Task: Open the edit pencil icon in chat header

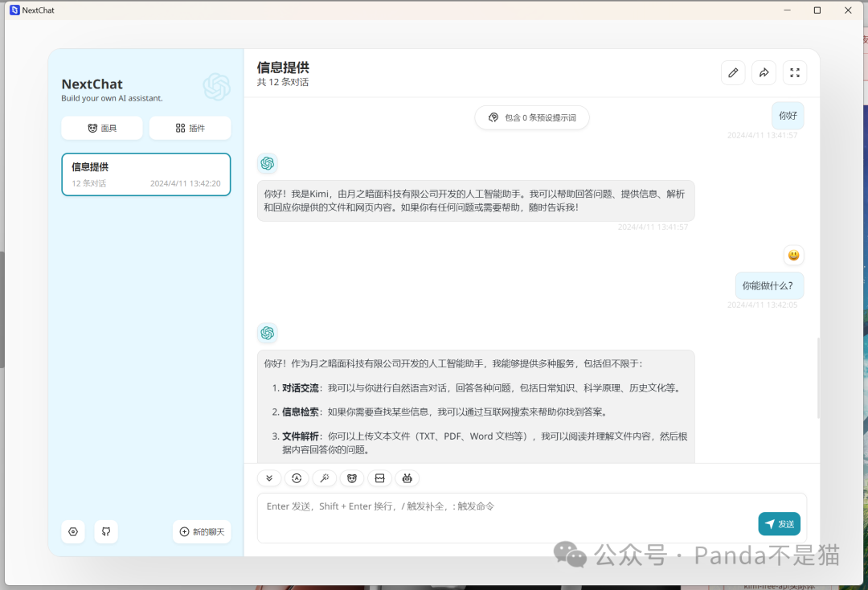Action: click(732, 72)
